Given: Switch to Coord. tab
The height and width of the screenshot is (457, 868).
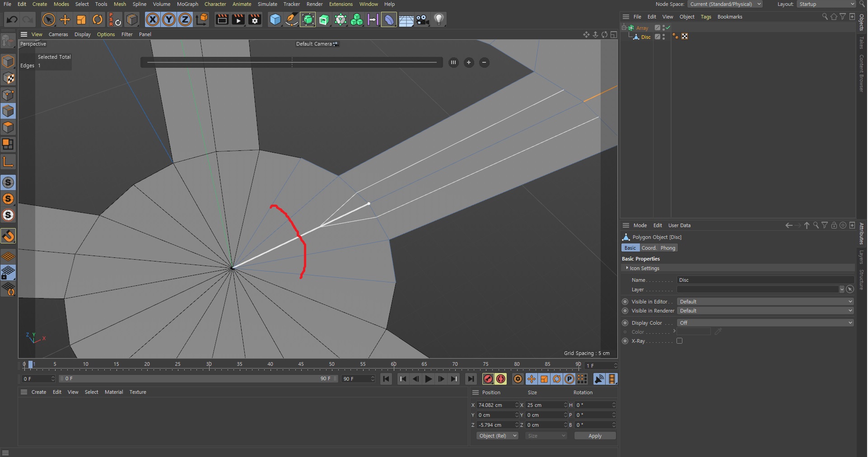Looking at the screenshot, I should coord(649,248).
